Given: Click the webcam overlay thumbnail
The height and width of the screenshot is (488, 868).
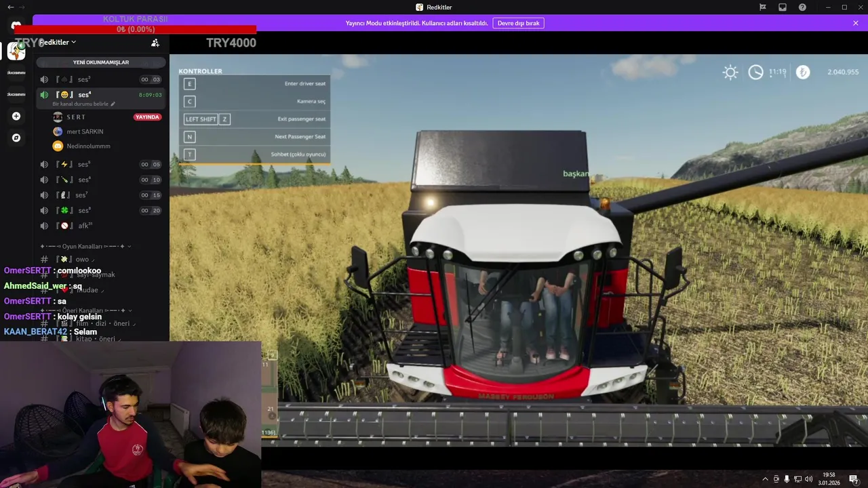Looking at the screenshot, I should (130, 414).
